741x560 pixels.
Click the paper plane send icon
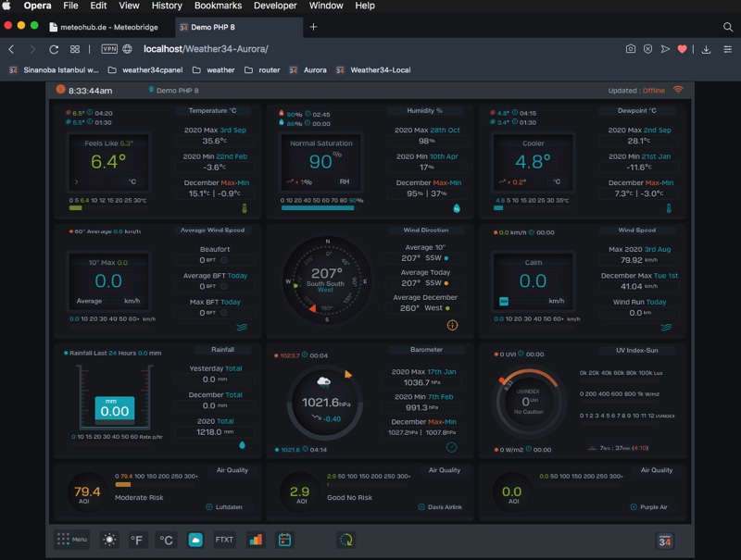pyautogui.click(x=665, y=49)
